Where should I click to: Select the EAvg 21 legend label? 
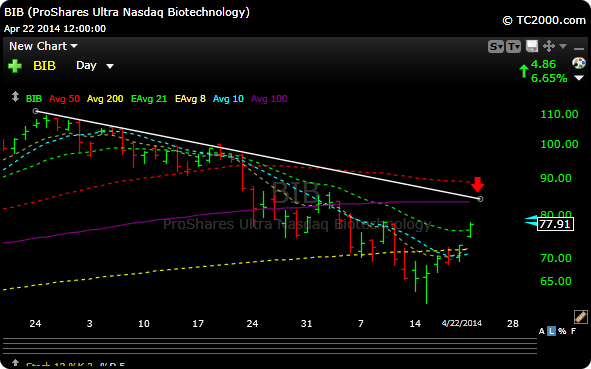click(x=149, y=99)
